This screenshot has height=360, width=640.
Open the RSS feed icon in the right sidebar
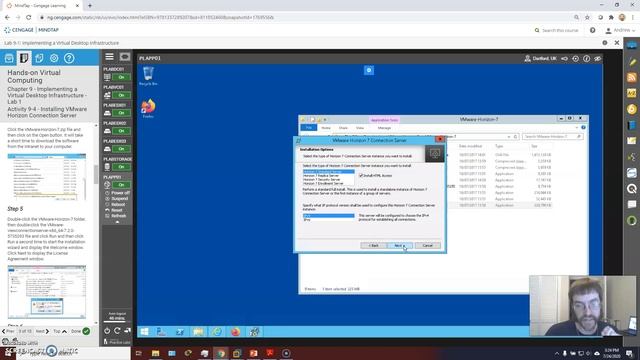[x=632, y=78]
